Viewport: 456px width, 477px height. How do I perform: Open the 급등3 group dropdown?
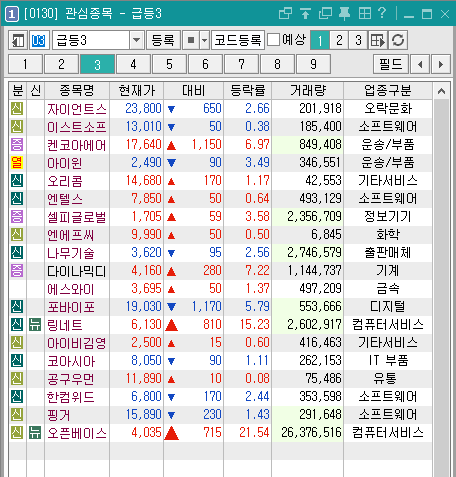pyautogui.click(x=136, y=40)
